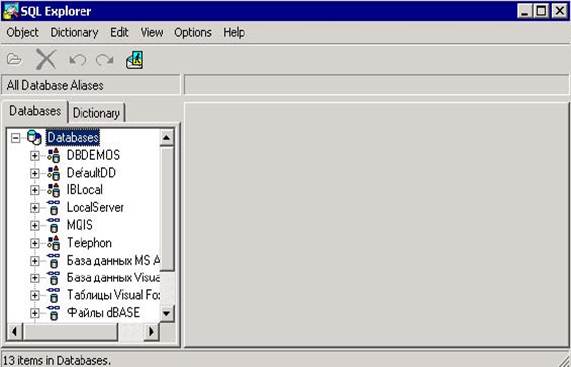Image resolution: width=571 pixels, height=367 pixels.
Task: Select the Databases root label
Action: click(73, 138)
